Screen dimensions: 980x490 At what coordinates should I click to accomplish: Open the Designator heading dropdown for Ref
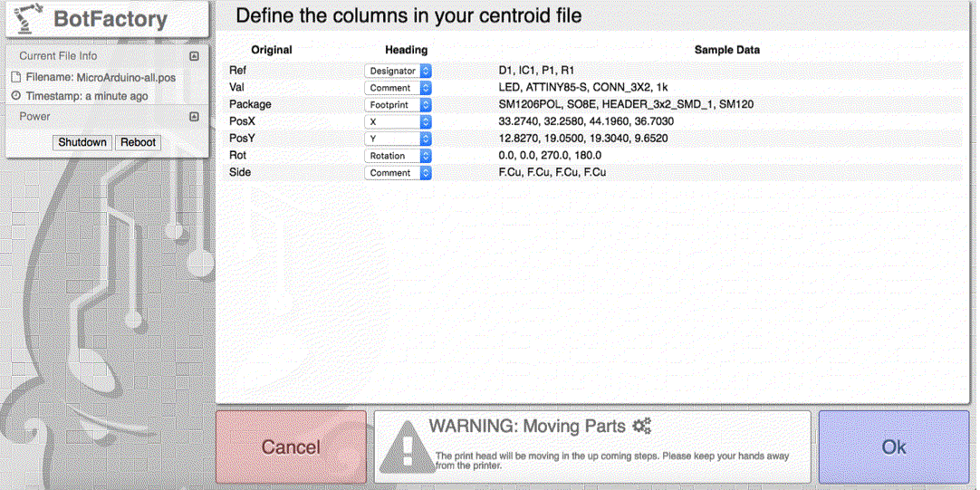coord(399,71)
